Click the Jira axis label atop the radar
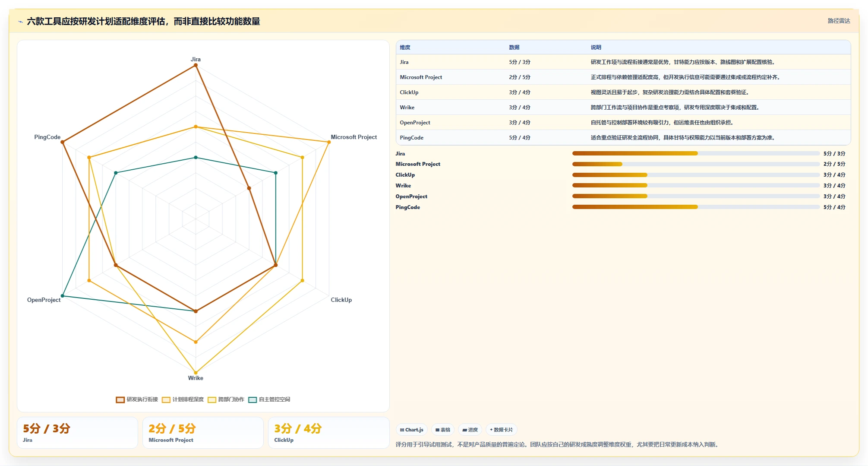The width and height of the screenshot is (868, 466). (x=196, y=59)
